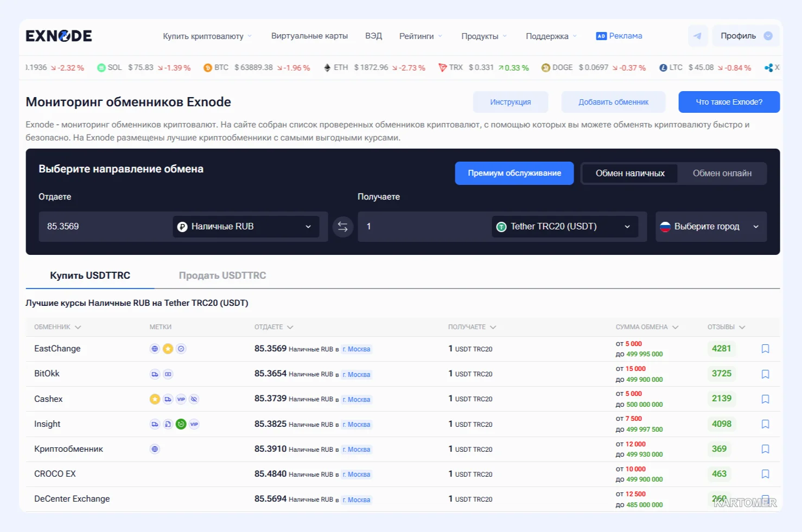The image size is (802, 532).
Task: Click the SOL coin icon in the ticker
Action: [x=101, y=68]
